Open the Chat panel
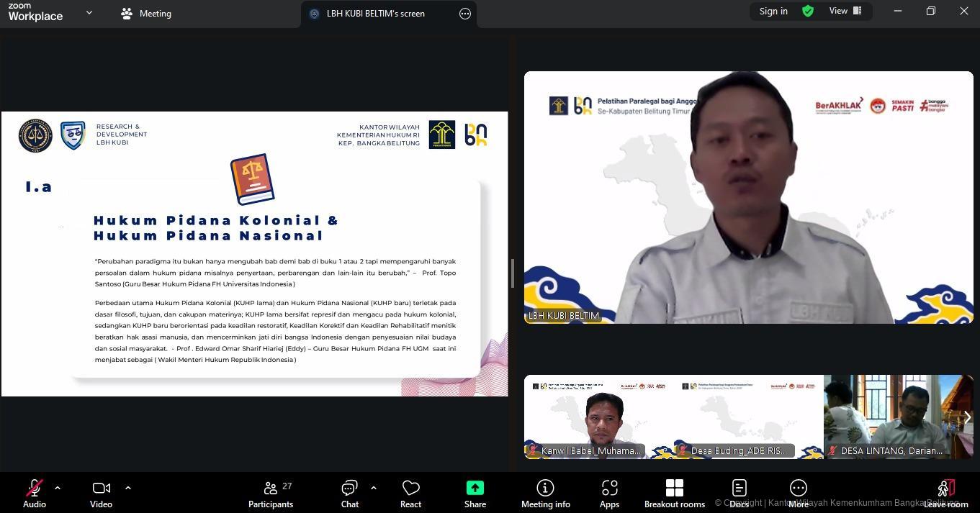 click(x=350, y=494)
